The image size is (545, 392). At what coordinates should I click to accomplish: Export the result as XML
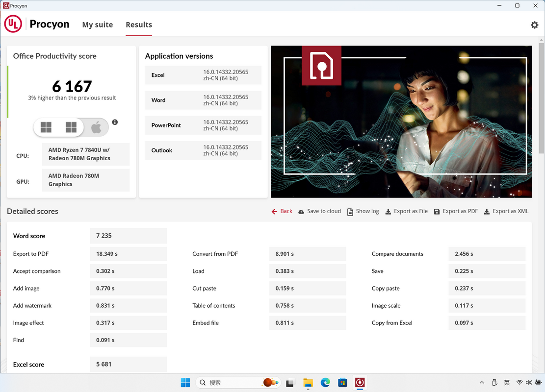506,211
